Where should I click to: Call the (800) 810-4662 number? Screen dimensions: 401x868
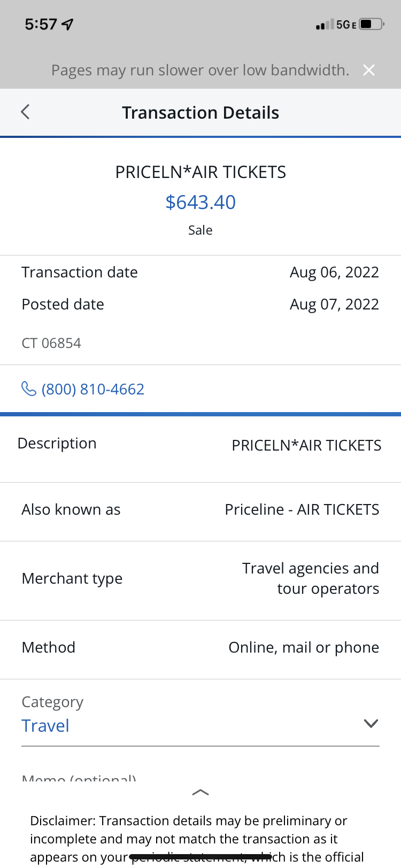coord(93,389)
